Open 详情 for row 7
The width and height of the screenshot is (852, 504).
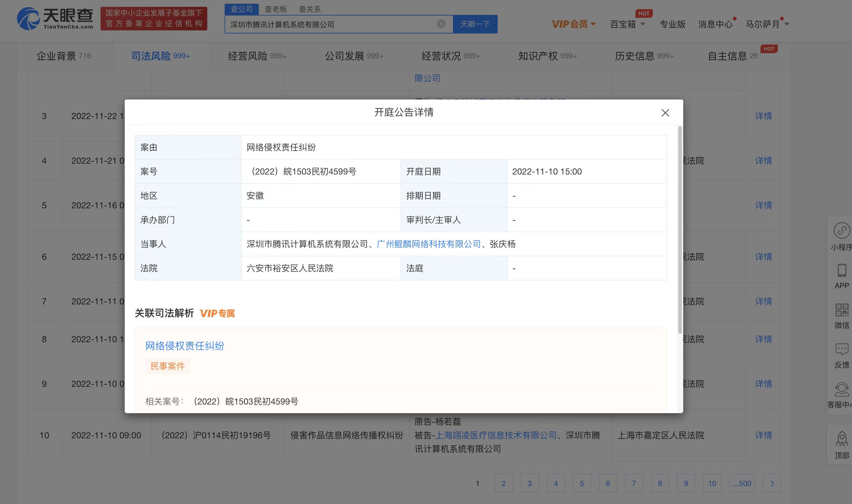point(763,301)
